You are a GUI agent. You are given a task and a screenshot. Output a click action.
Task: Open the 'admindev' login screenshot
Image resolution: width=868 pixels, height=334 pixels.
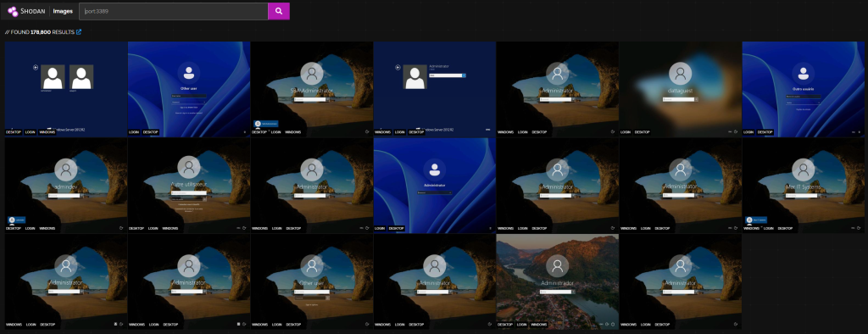coord(66,186)
